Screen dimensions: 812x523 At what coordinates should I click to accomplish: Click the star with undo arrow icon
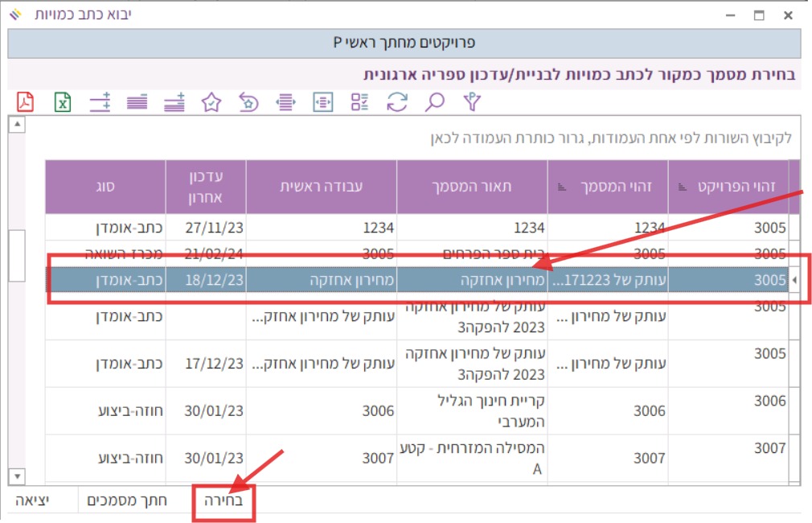pyautogui.click(x=248, y=102)
